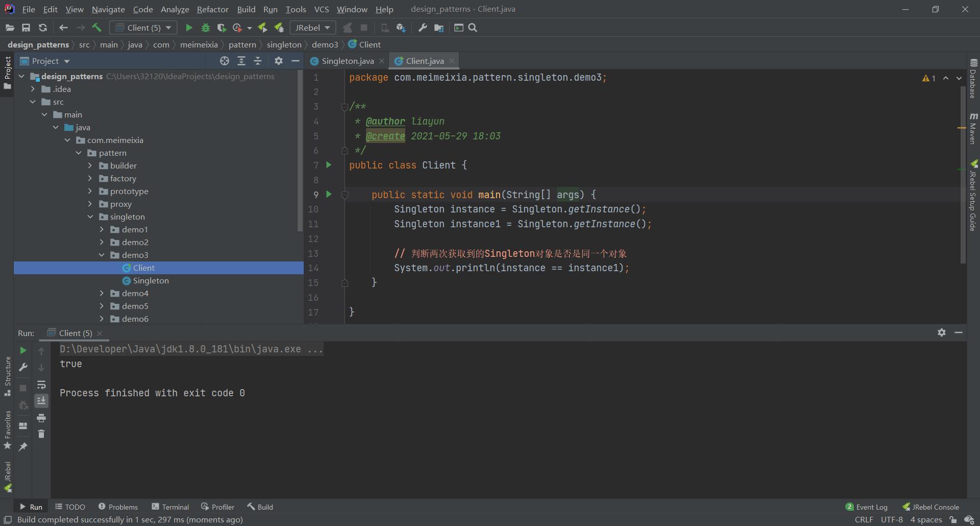Run Client (5) with the green play icon

pos(189,28)
